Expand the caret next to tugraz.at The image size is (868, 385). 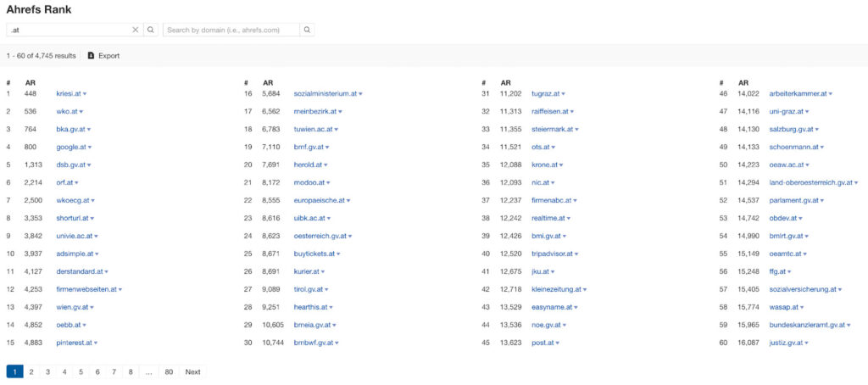(x=563, y=94)
